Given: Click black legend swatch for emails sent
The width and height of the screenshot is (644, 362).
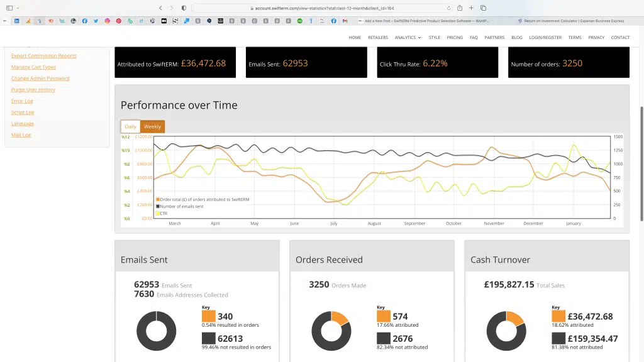Looking at the screenshot, I should point(158,206).
